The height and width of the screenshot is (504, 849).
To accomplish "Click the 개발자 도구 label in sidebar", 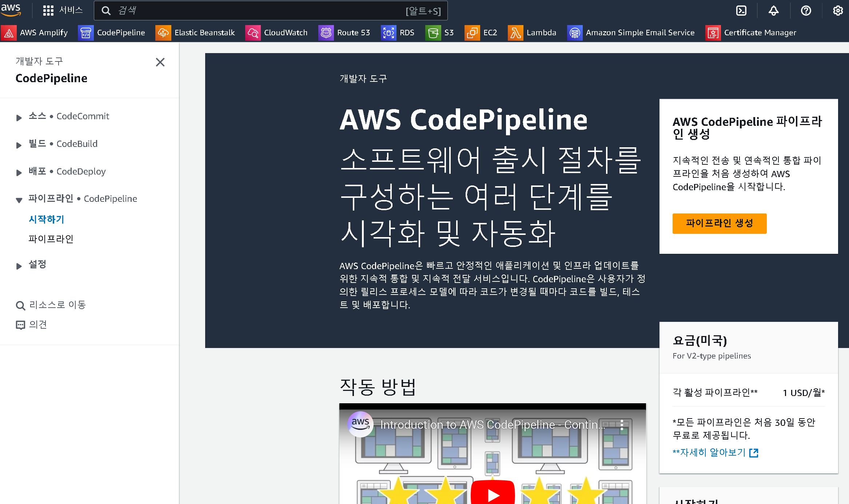I will pos(39,61).
